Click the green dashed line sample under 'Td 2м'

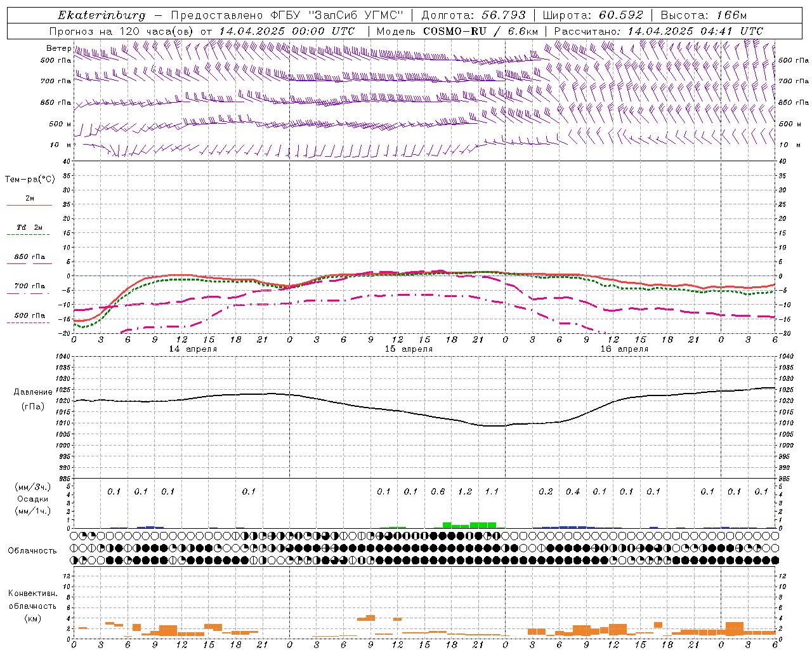point(28,234)
